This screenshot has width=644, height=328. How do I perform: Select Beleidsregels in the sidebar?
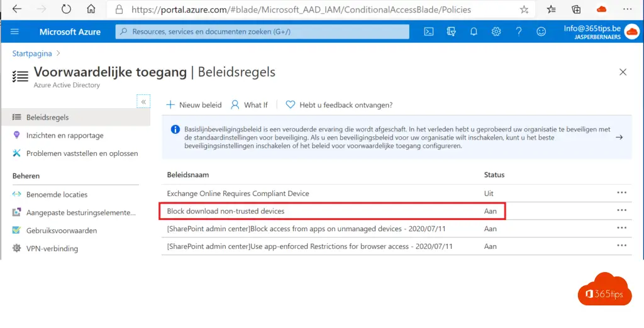point(75,118)
